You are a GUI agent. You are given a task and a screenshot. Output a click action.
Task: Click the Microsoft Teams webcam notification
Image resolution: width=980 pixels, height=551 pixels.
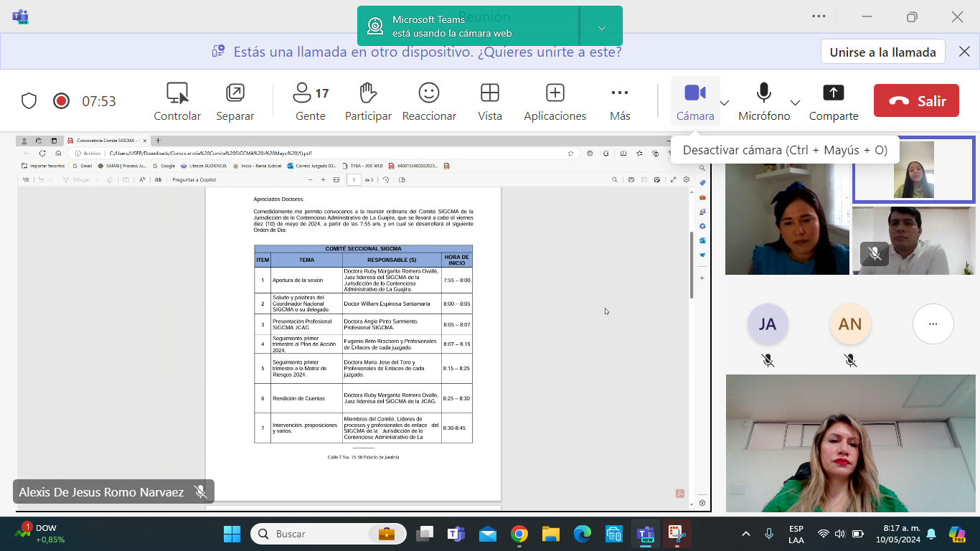tap(468, 27)
